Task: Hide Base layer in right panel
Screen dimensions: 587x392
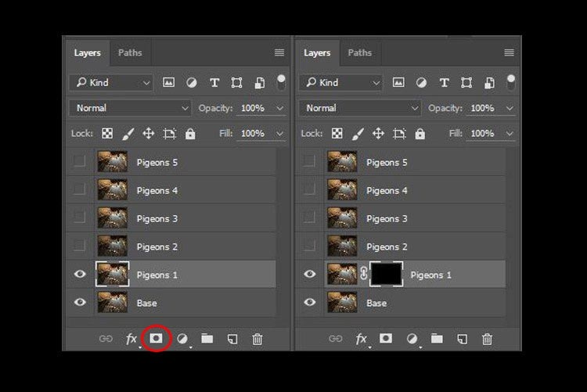Action: pyautogui.click(x=310, y=302)
